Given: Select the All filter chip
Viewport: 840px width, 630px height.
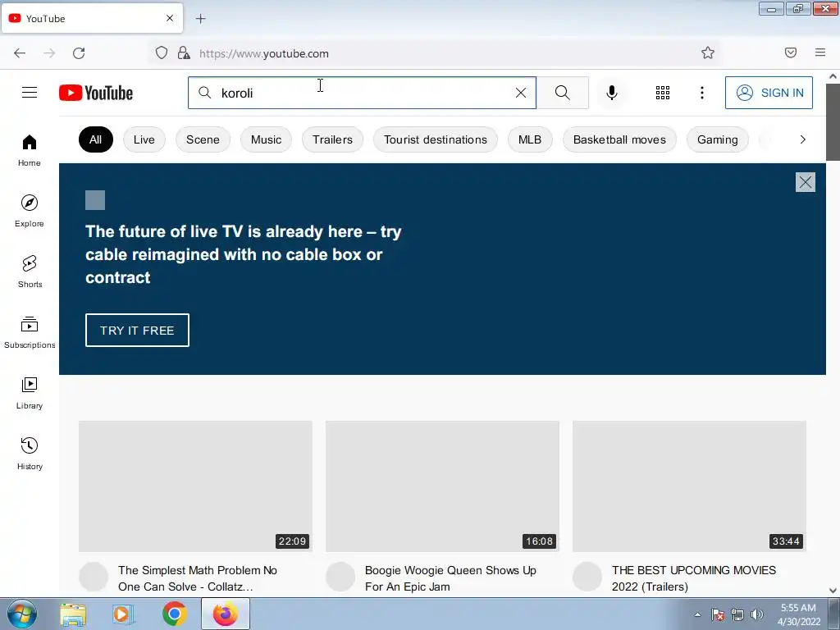Looking at the screenshot, I should coord(96,139).
